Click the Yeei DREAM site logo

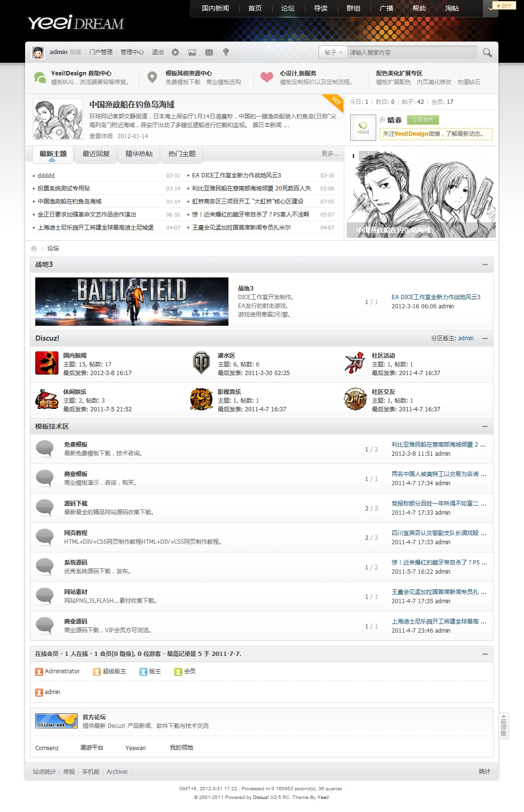tap(76, 23)
